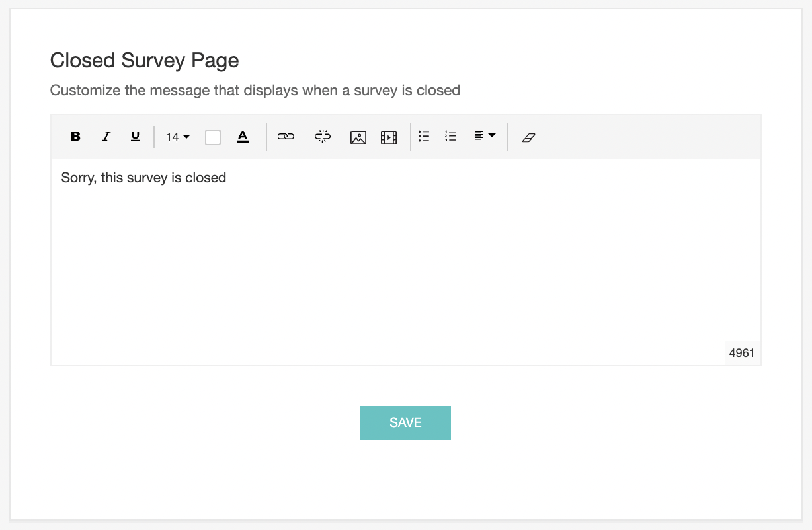Image resolution: width=812 pixels, height=530 pixels.
Task: Click the 4961 character counter
Action: 741,353
